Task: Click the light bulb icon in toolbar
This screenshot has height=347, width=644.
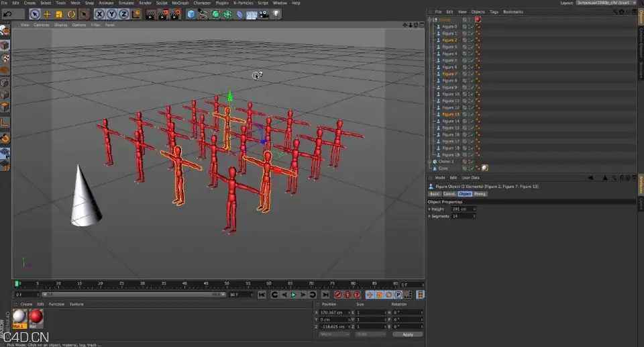Action: 276,14
